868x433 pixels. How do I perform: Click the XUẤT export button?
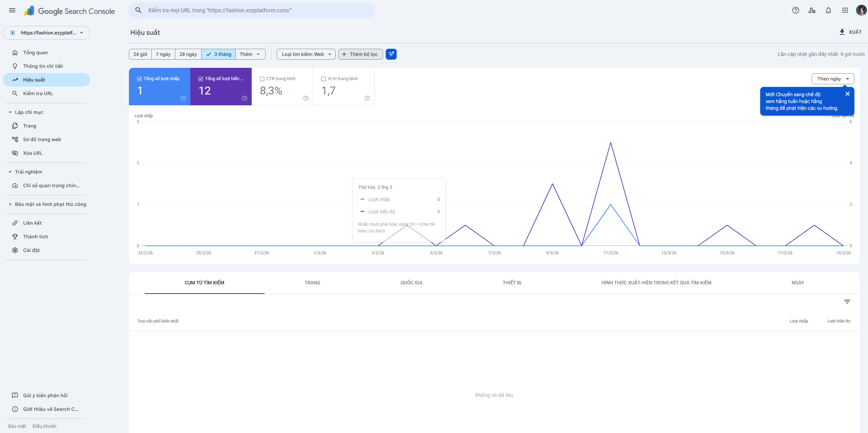(x=850, y=32)
